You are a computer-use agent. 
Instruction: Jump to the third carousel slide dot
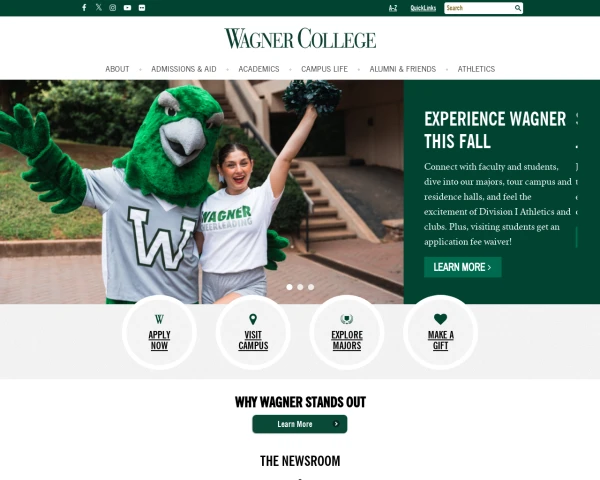pos(311,287)
